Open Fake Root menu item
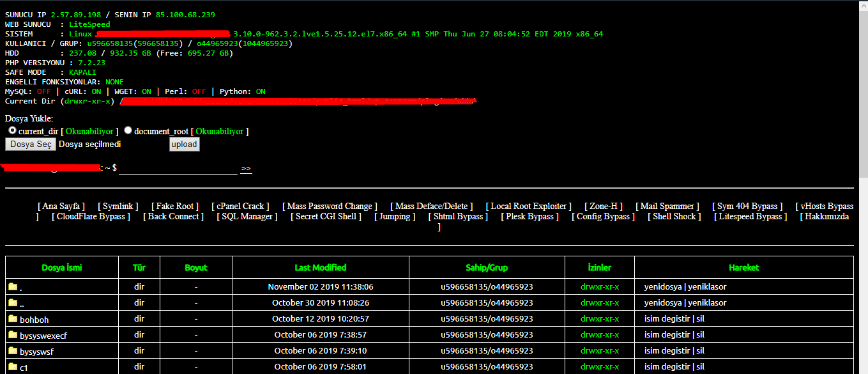Image resolution: width=868 pixels, height=374 pixels. [x=175, y=206]
